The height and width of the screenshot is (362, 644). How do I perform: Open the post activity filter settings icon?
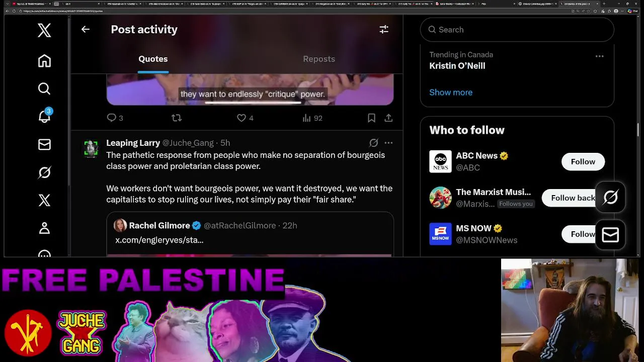pyautogui.click(x=384, y=30)
